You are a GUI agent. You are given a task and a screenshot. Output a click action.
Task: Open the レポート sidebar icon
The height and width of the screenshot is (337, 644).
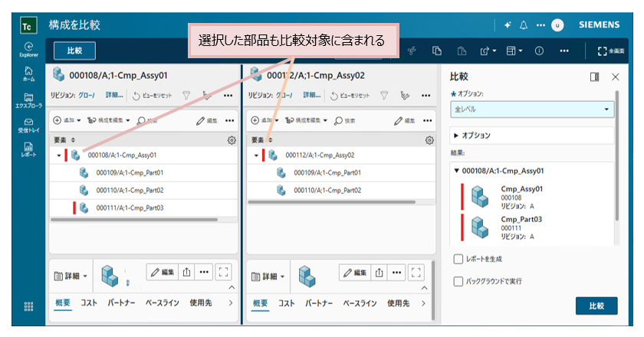coord(28,150)
